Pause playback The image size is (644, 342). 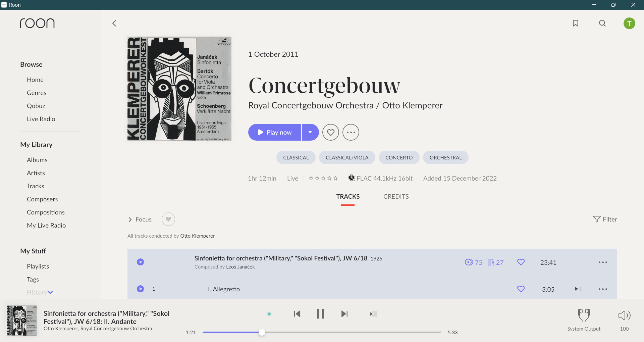tap(320, 314)
